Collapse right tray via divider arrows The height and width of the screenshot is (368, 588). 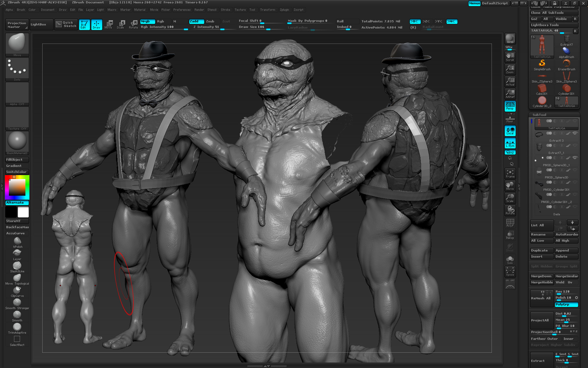(519, 186)
